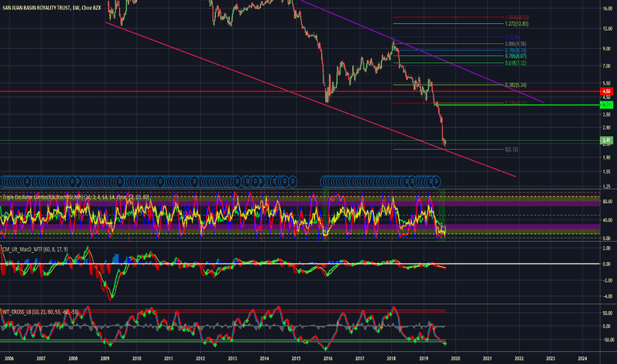
Task: Click 1.90 on the price axis
Action: pos(607,158)
